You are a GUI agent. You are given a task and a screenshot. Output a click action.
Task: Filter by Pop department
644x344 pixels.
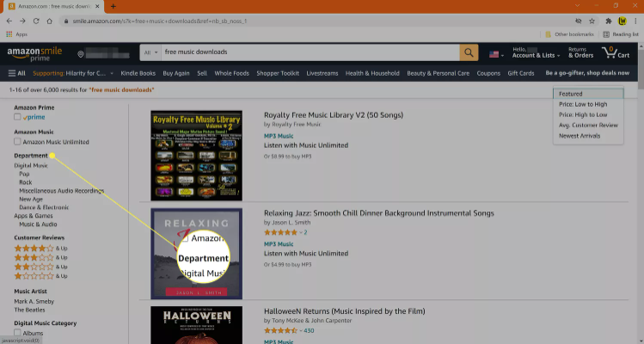point(24,174)
